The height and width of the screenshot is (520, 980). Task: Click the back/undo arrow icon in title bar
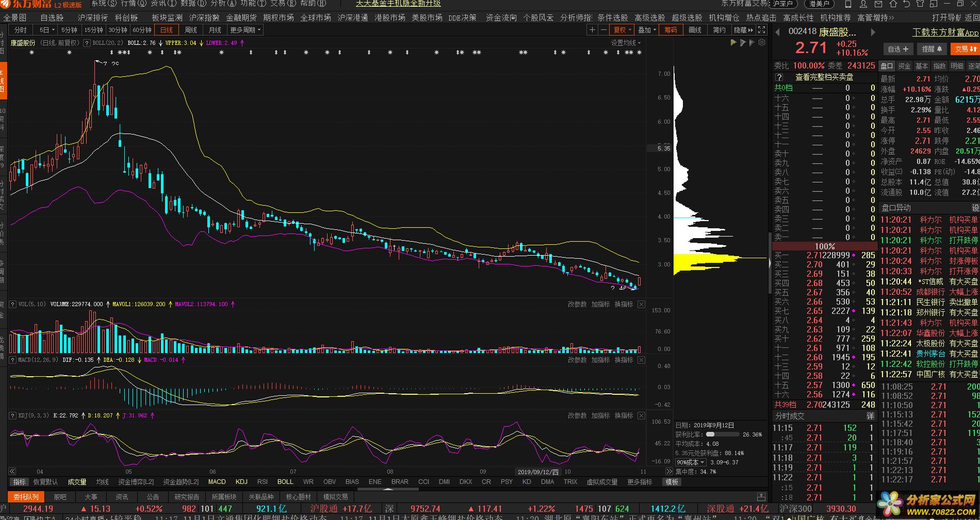[907, 4]
